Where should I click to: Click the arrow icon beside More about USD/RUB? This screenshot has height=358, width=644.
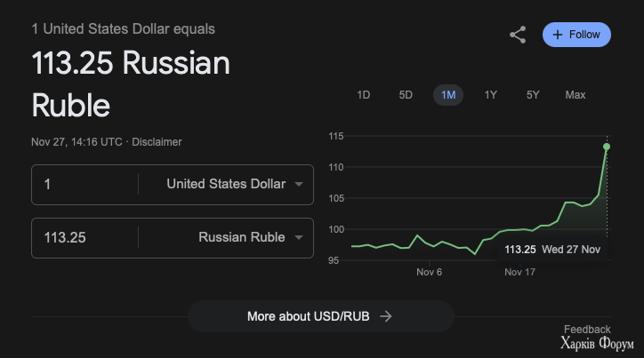pyautogui.click(x=386, y=316)
